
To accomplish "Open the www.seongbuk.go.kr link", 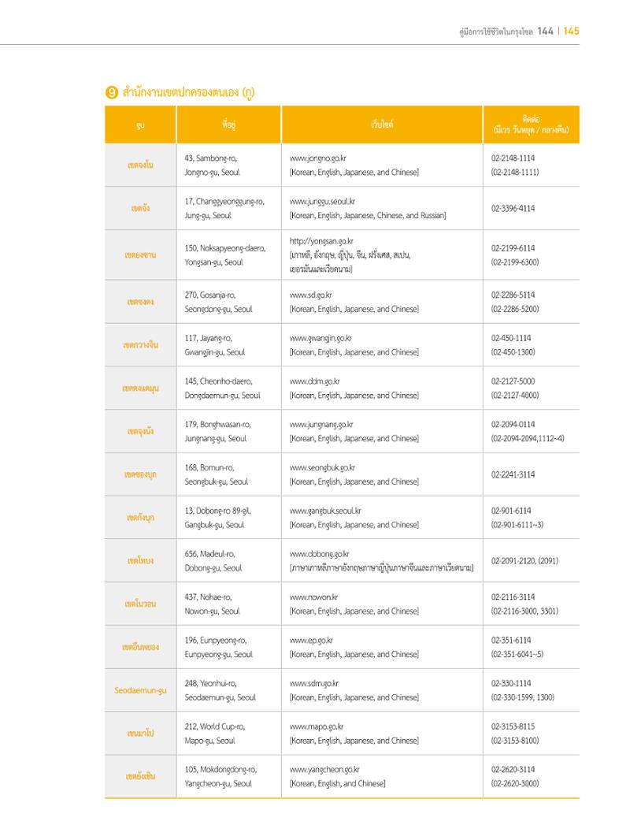I will 321,468.
